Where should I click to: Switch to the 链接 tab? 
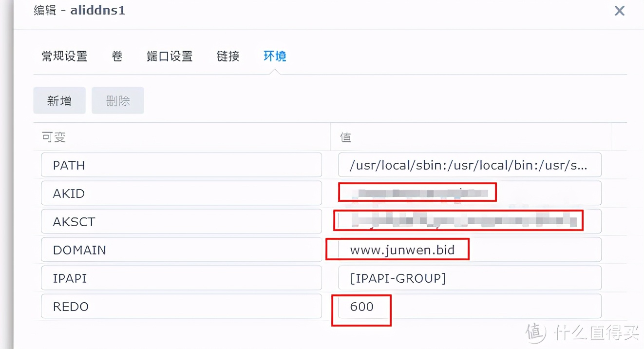[x=227, y=56]
